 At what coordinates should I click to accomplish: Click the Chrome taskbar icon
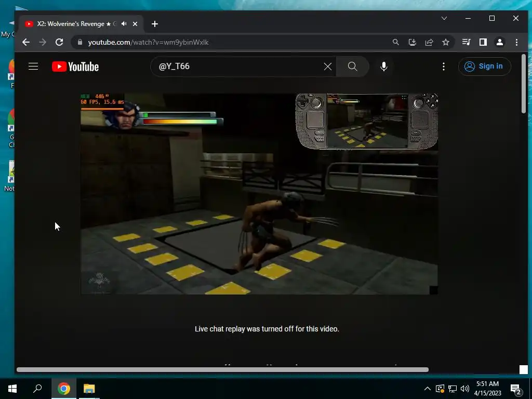pyautogui.click(x=64, y=389)
